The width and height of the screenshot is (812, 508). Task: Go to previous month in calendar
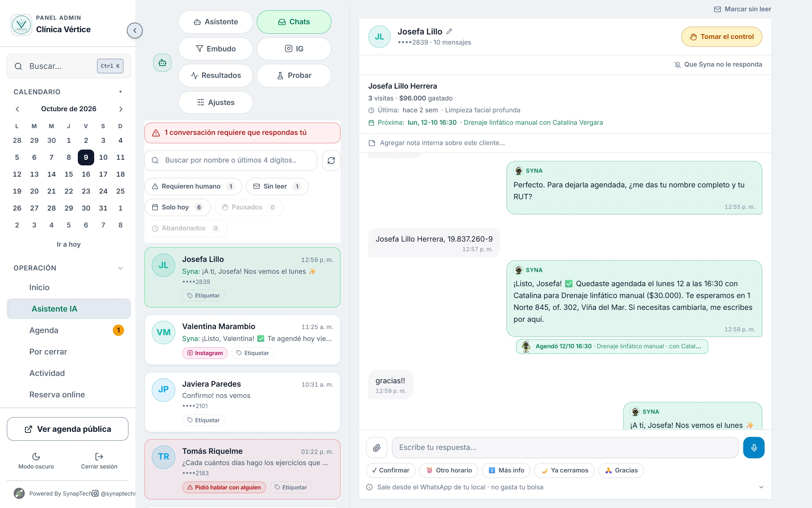coord(17,109)
